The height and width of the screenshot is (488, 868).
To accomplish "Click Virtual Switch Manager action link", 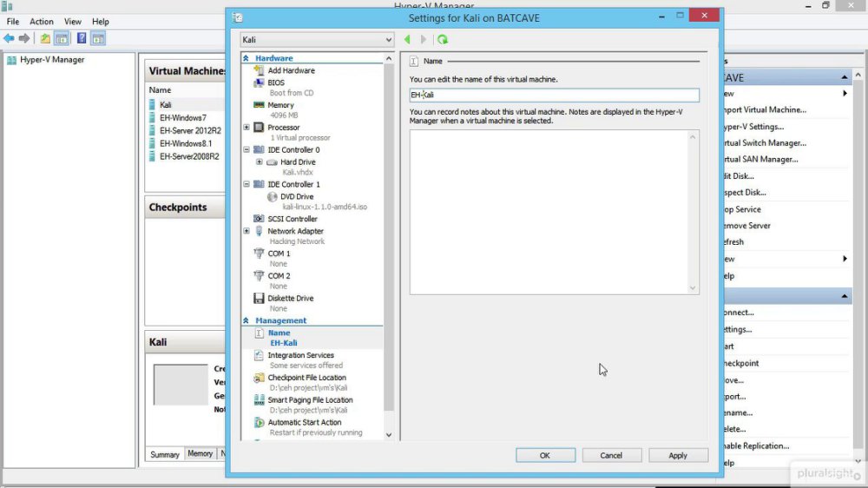I will (765, 143).
